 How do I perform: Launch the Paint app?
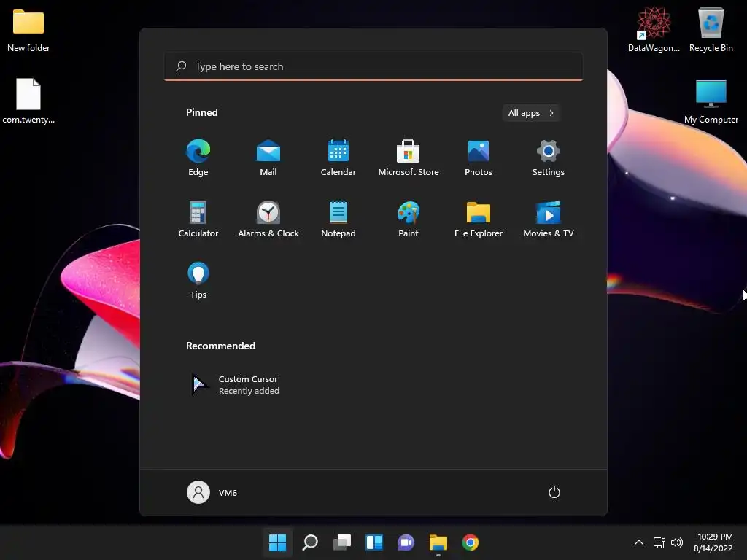tap(409, 219)
